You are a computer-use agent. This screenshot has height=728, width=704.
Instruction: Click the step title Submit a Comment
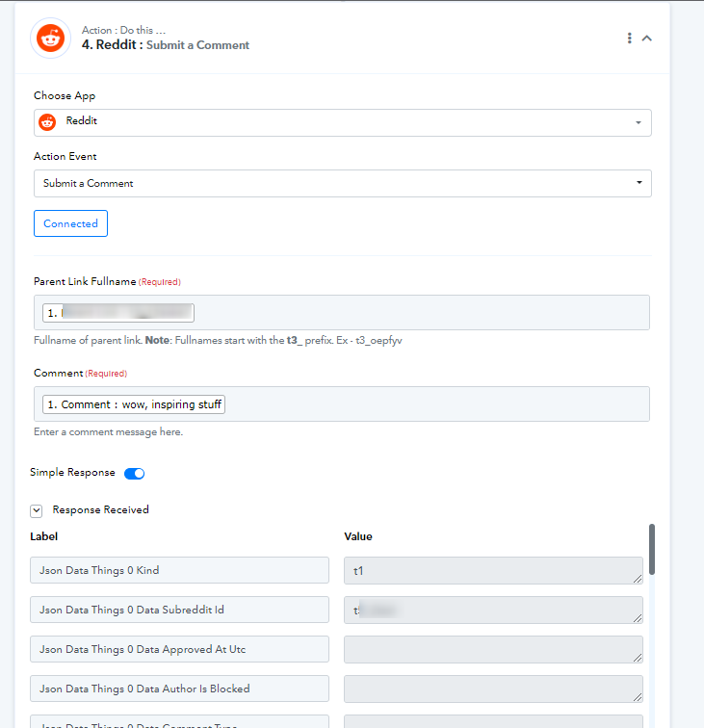click(x=197, y=45)
